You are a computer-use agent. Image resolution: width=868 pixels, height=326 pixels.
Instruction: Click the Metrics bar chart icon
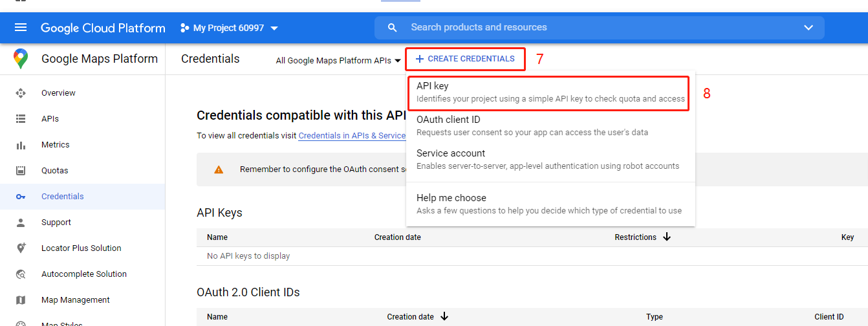(21, 145)
